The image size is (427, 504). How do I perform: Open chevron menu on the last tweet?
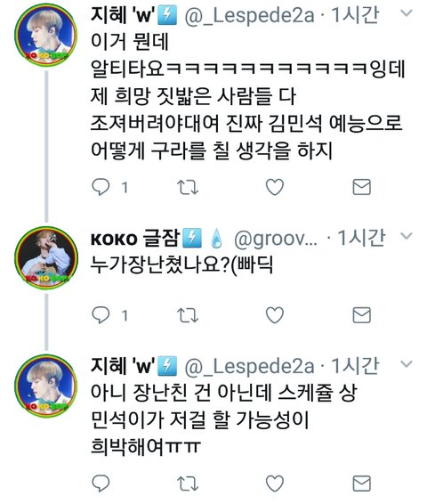pyautogui.click(x=407, y=364)
